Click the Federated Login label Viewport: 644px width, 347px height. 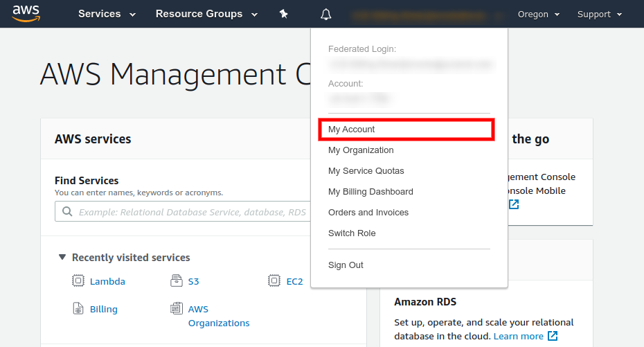(x=362, y=49)
